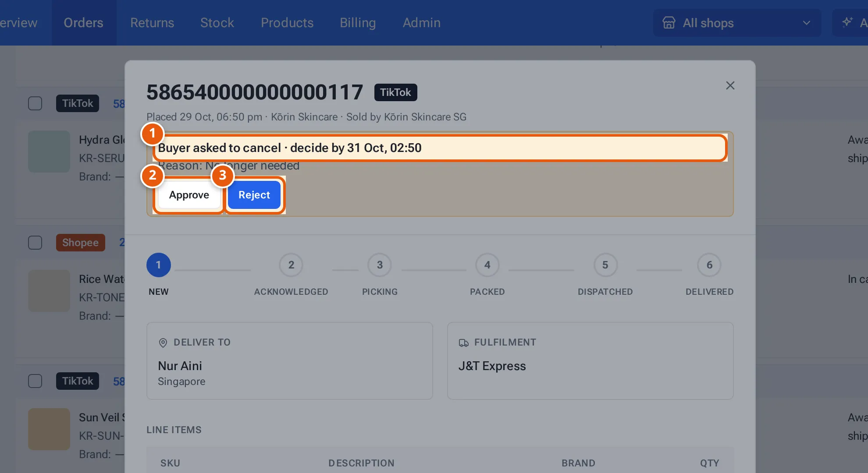Open the Admin tab
The width and height of the screenshot is (868, 473).
tap(422, 23)
